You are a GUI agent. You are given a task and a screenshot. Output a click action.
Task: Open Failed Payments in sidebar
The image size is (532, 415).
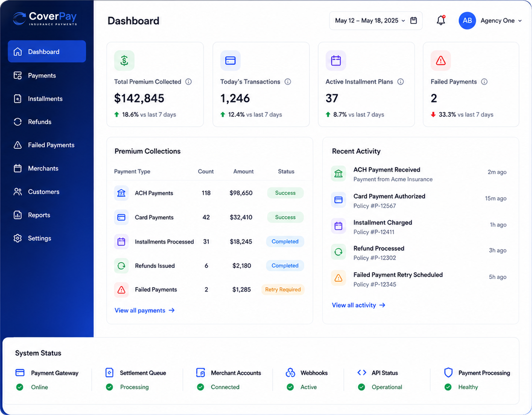point(47,145)
